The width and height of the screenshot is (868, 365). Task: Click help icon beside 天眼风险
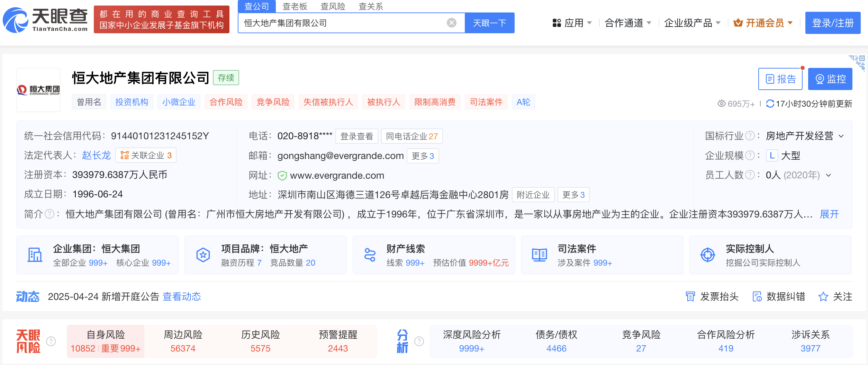pyautogui.click(x=51, y=341)
